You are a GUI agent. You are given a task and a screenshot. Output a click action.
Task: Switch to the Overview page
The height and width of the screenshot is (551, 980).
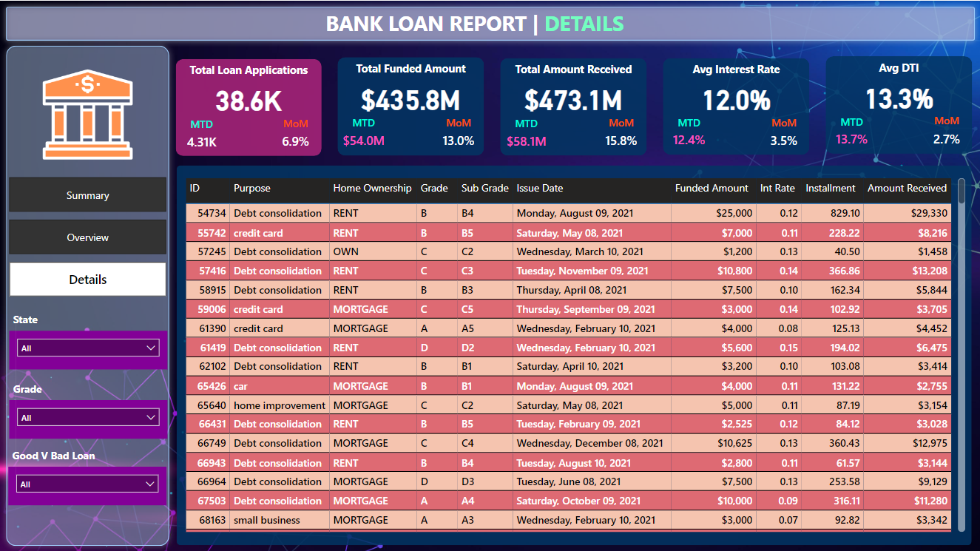pyautogui.click(x=87, y=237)
